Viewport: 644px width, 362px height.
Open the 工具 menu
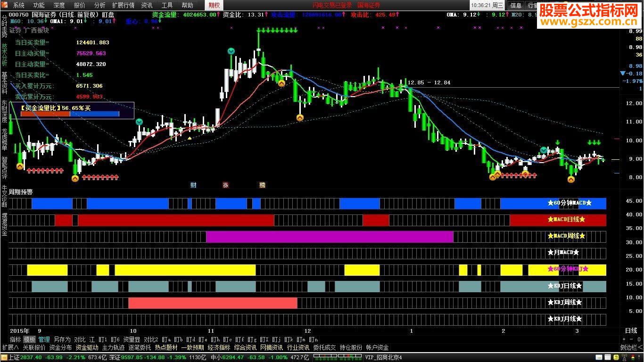tap(167, 5)
